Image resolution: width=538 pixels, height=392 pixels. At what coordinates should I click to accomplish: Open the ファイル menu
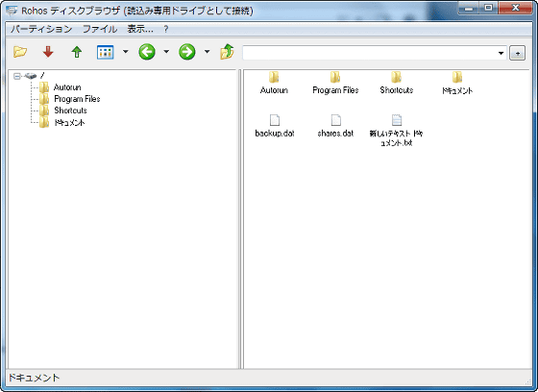(100, 29)
